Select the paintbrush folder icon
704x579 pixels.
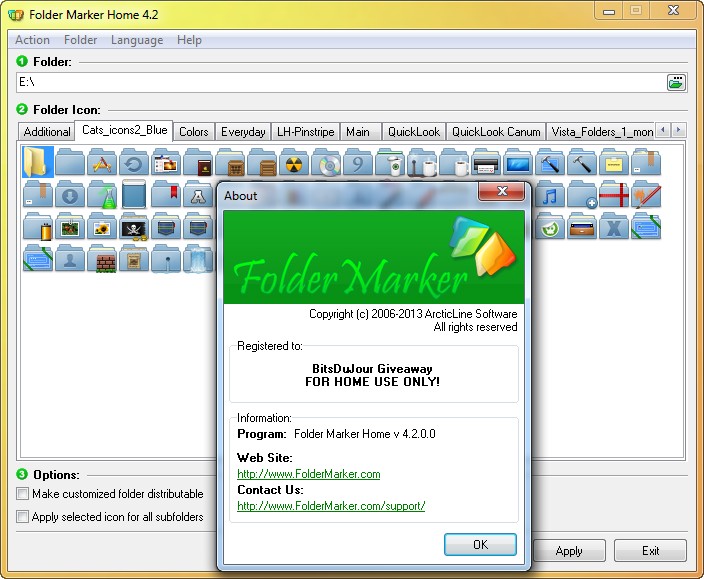tap(646, 194)
